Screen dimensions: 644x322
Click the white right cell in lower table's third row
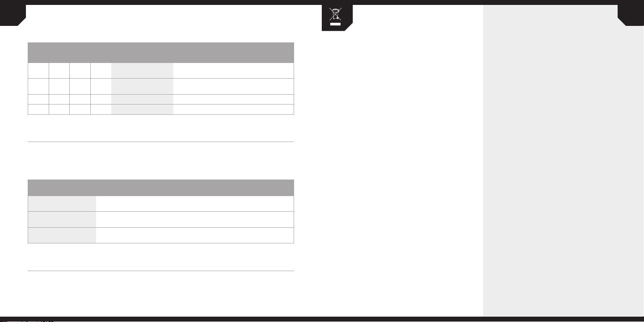click(x=195, y=235)
